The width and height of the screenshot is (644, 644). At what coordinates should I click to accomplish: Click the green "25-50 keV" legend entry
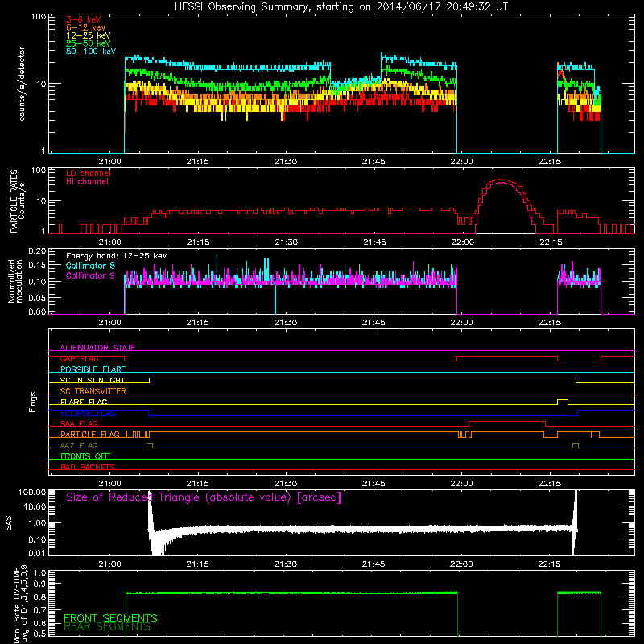coord(89,43)
